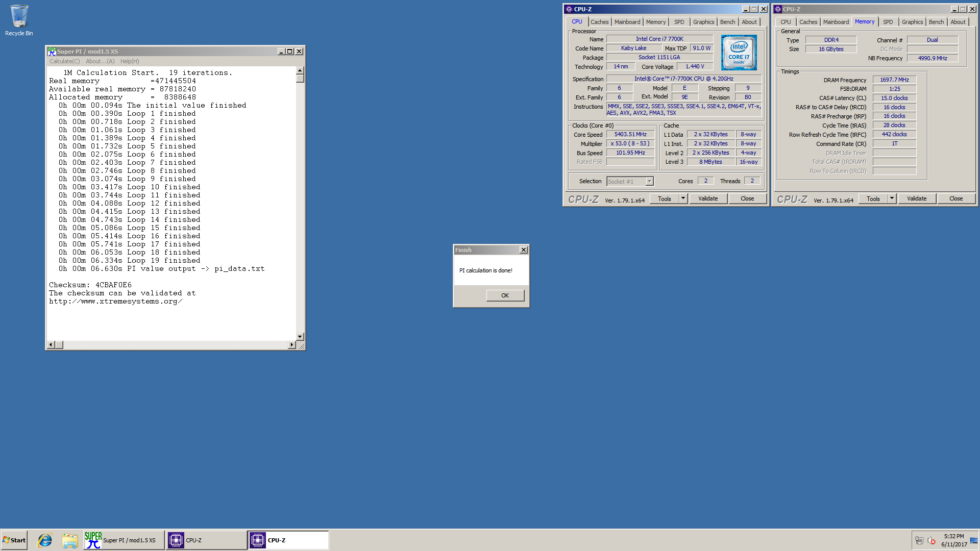The width and height of the screenshot is (980, 551).
Task: Minimize the Super PI window
Action: click(x=281, y=52)
